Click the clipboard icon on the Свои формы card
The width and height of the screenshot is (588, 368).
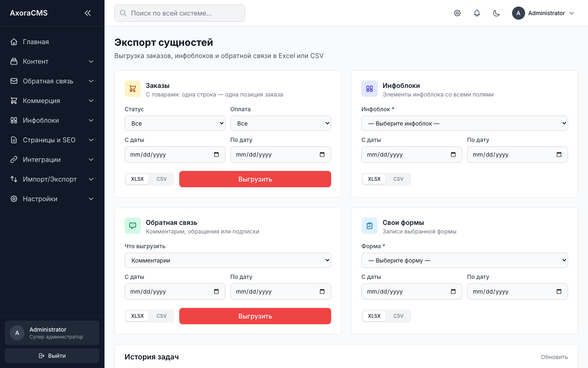(370, 226)
